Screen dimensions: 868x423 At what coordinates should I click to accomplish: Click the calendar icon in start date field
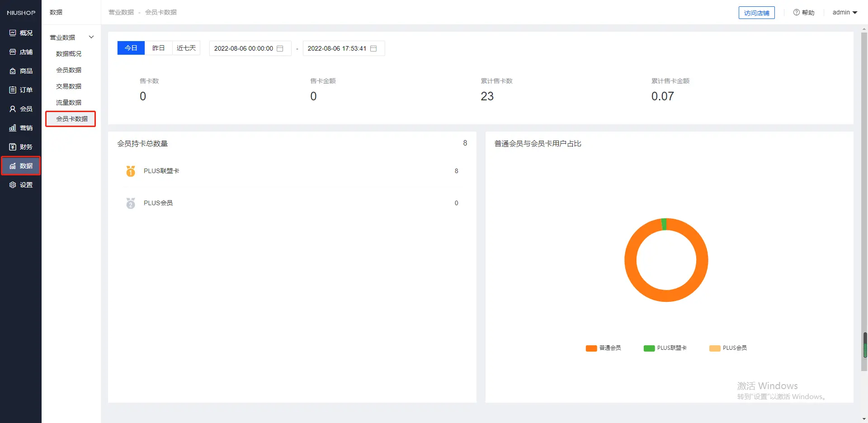pyautogui.click(x=280, y=48)
